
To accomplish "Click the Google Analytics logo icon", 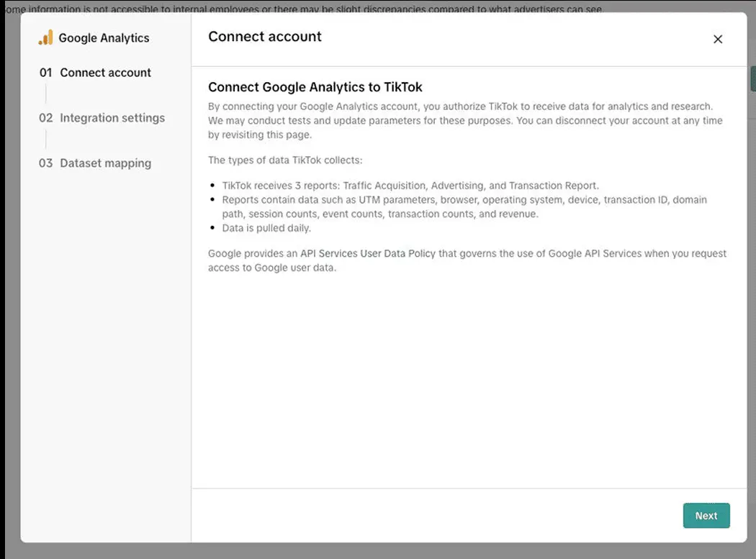I will coord(46,37).
